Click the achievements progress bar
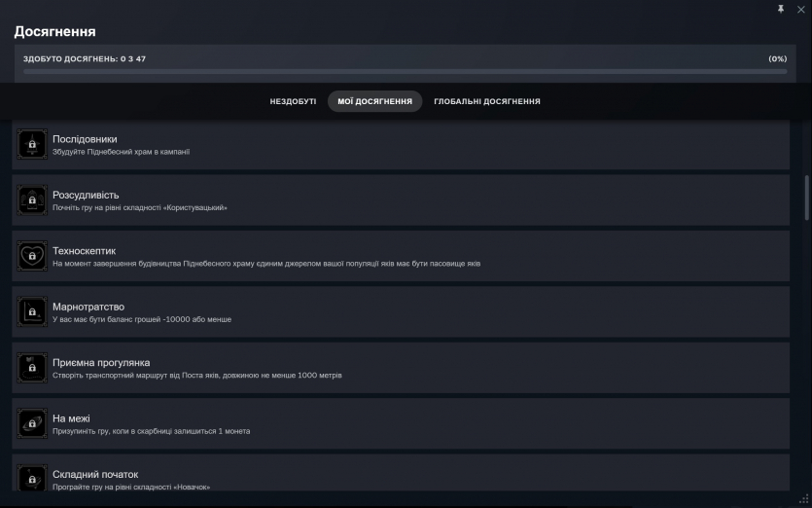Viewport: 812px width, 508px height. click(x=405, y=71)
